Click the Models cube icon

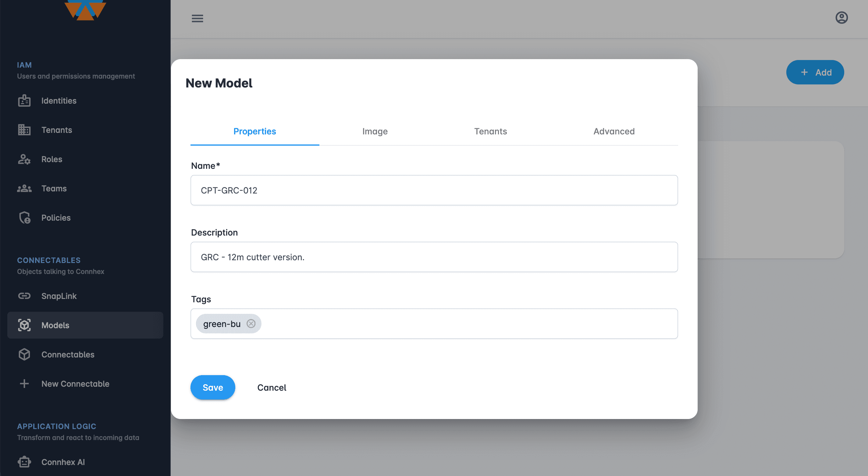(24, 325)
